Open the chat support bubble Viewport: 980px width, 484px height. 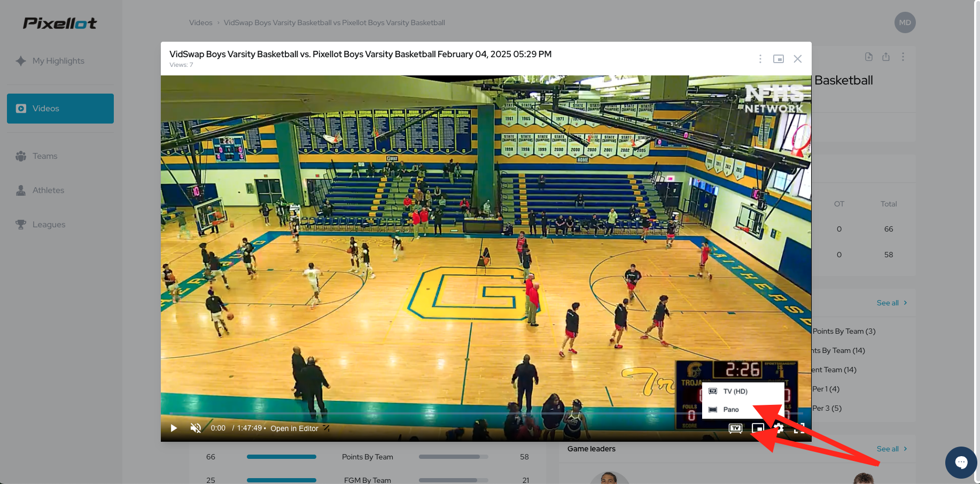coord(961,463)
